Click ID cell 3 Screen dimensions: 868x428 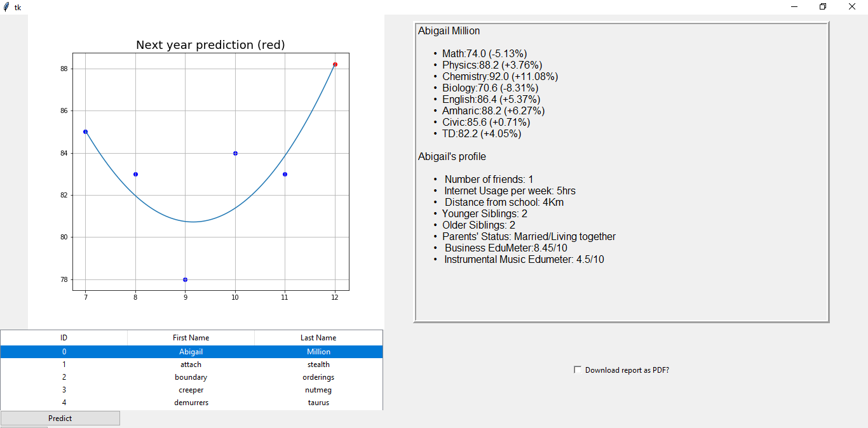coord(64,390)
